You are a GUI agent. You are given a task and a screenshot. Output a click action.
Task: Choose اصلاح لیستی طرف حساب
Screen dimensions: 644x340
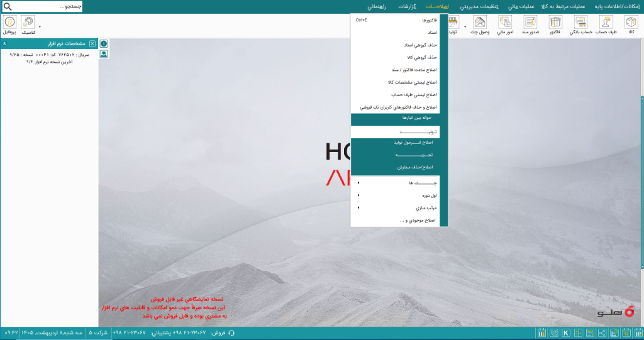point(395,94)
